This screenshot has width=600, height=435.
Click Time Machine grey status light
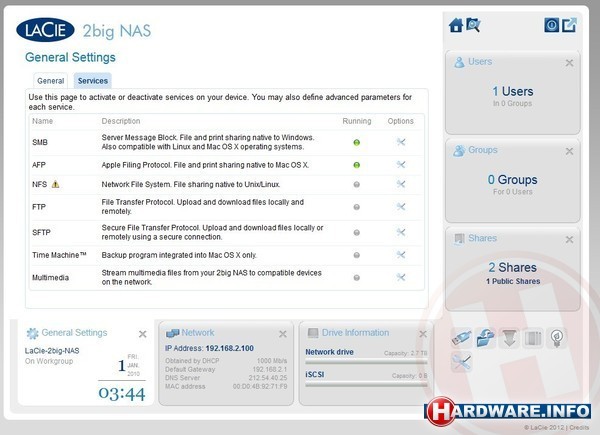tap(356, 255)
